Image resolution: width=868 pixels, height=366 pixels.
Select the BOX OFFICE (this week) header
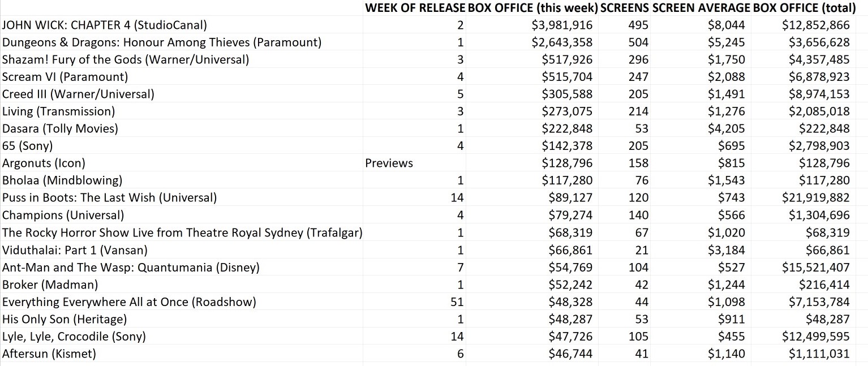click(x=532, y=7)
